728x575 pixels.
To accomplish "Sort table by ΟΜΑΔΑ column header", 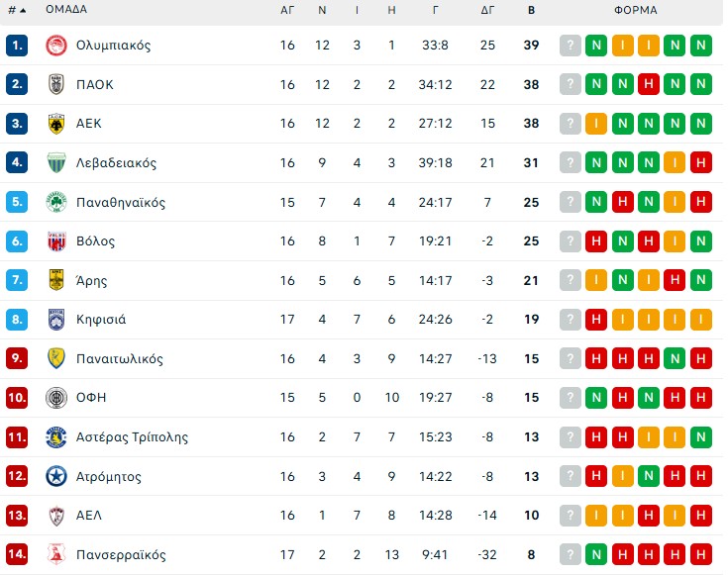I will (66, 10).
